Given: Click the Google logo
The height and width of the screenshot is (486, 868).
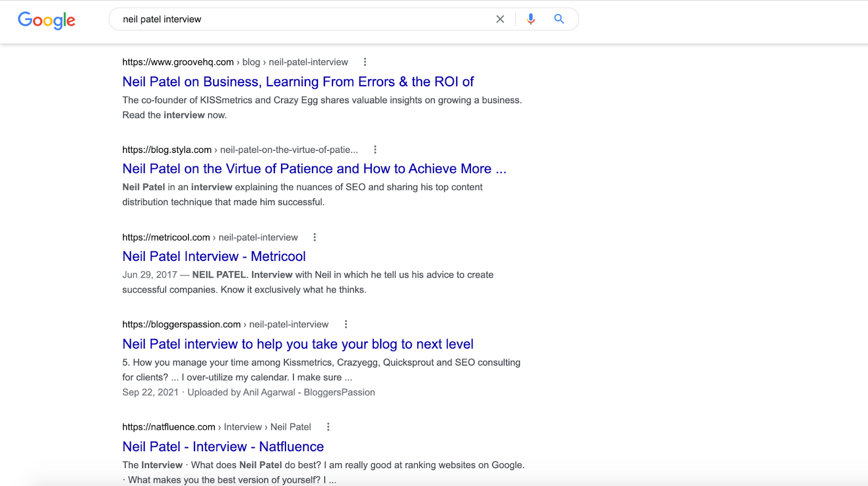Looking at the screenshot, I should tap(47, 20).
